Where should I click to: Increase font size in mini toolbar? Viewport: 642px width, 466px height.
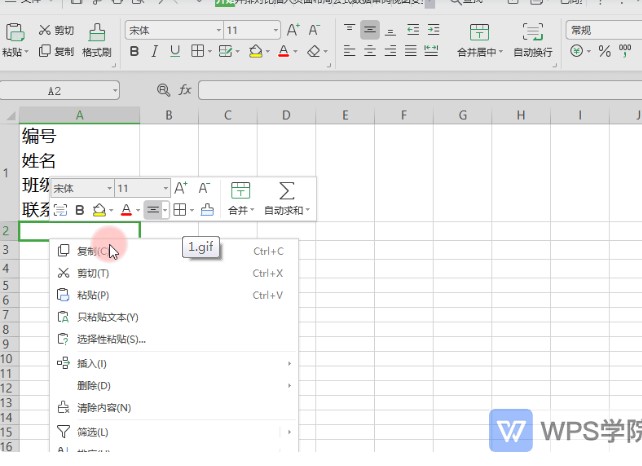[x=181, y=188]
